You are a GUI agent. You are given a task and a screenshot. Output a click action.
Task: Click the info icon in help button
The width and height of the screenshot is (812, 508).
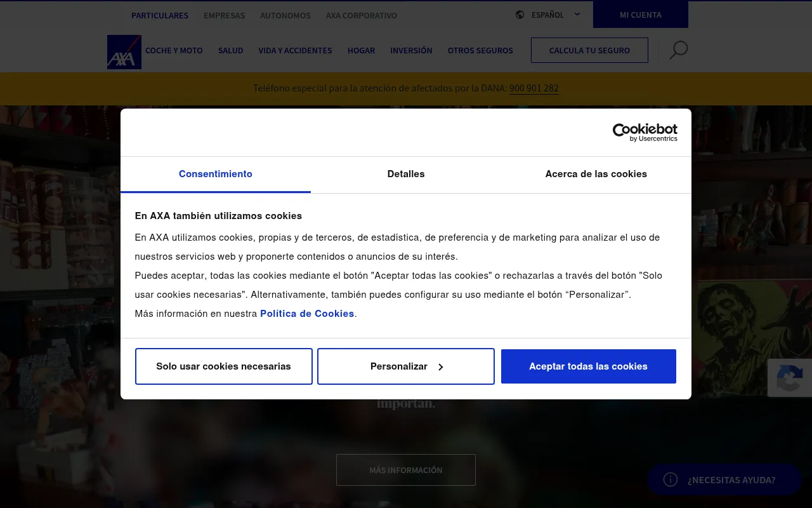tap(671, 479)
